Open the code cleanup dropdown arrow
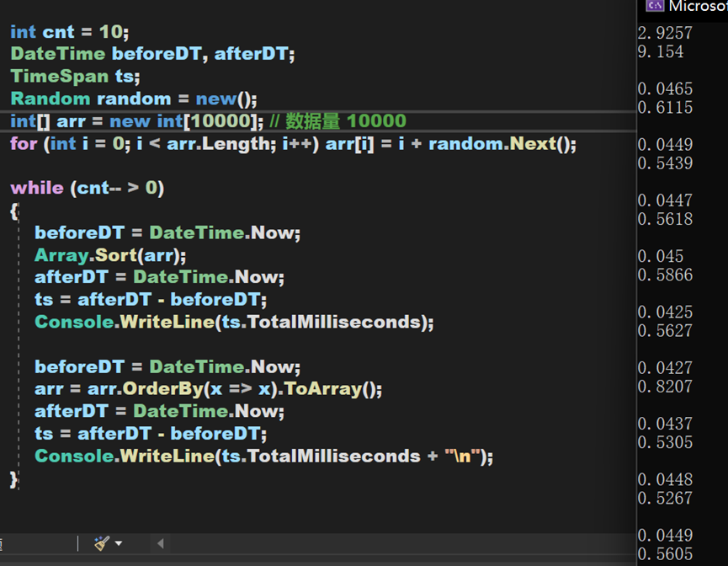728x566 pixels. point(119,543)
